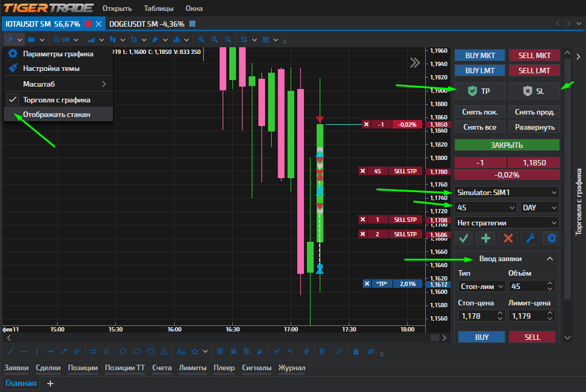Open the bar chart indicators icon

pos(176,39)
